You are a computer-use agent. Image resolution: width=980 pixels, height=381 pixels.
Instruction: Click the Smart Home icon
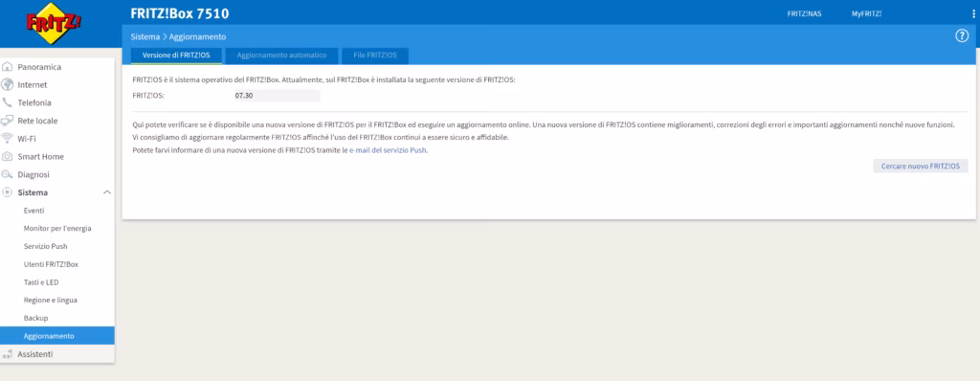click(x=8, y=156)
